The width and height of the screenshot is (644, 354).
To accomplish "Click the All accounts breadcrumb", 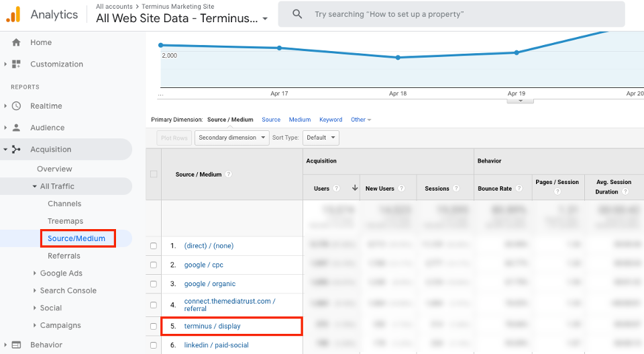I will (x=114, y=7).
